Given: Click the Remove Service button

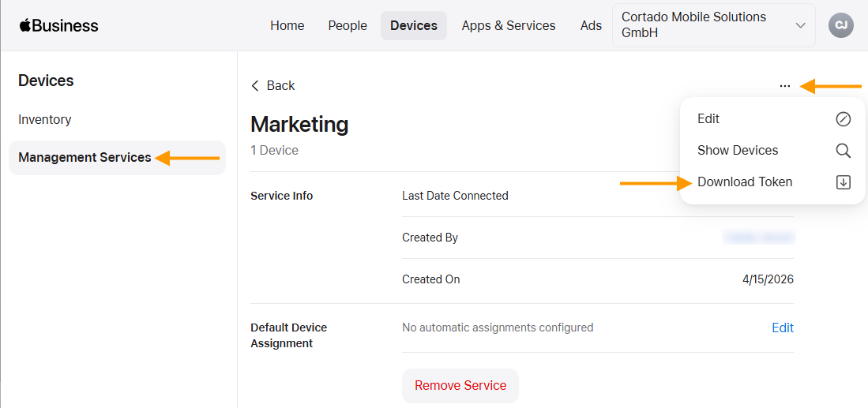Looking at the screenshot, I should [x=460, y=385].
